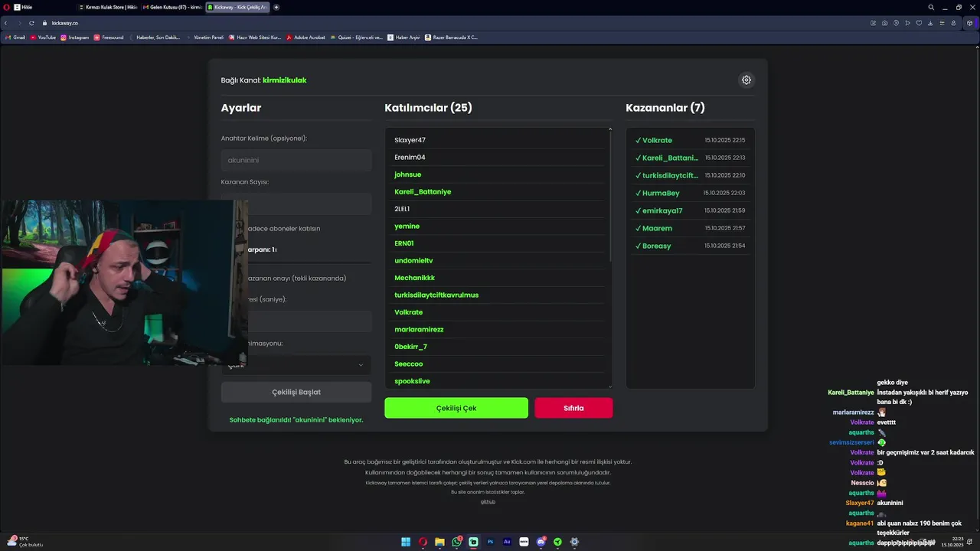The image size is (980, 551).
Task: Reload the page with refresh icon
Action: tap(31, 23)
